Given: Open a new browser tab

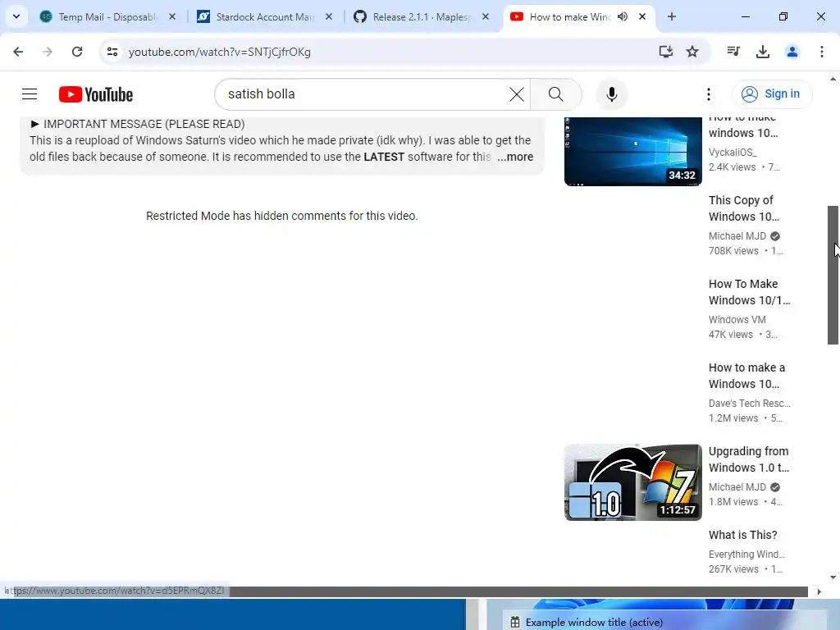Looking at the screenshot, I should [x=671, y=16].
